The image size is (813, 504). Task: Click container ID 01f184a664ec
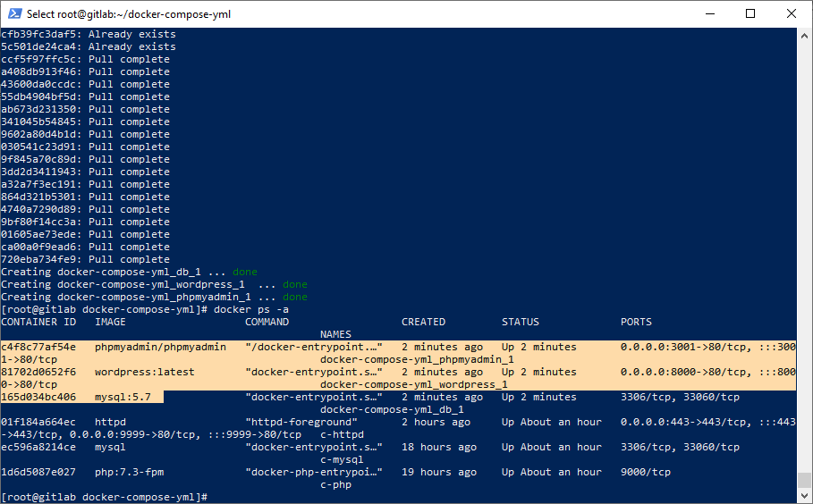(x=38, y=422)
